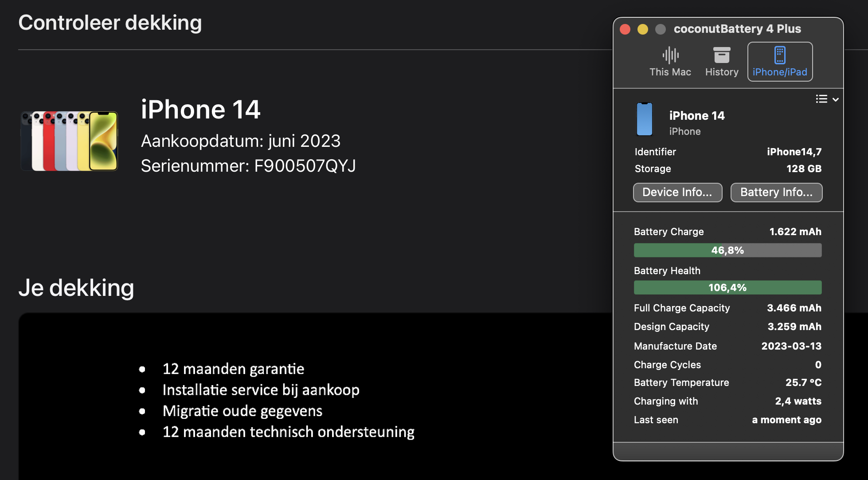Click Aankoopdatum: juni 2023 text
Viewport: 868px width, 480px height.
pos(241,141)
